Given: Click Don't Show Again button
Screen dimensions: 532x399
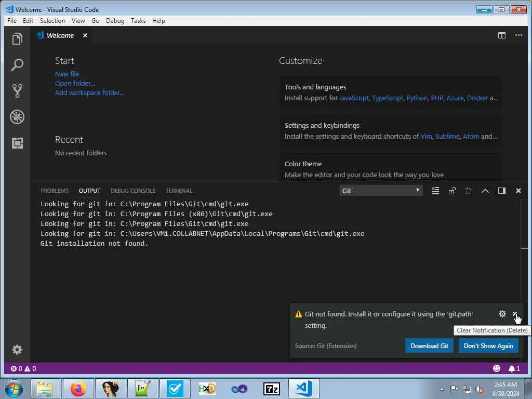Looking at the screenshot, I should 488,345.
